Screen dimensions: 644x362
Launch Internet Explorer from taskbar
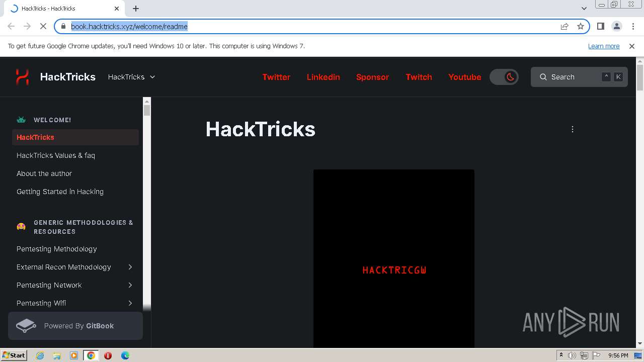coord(40,355)
